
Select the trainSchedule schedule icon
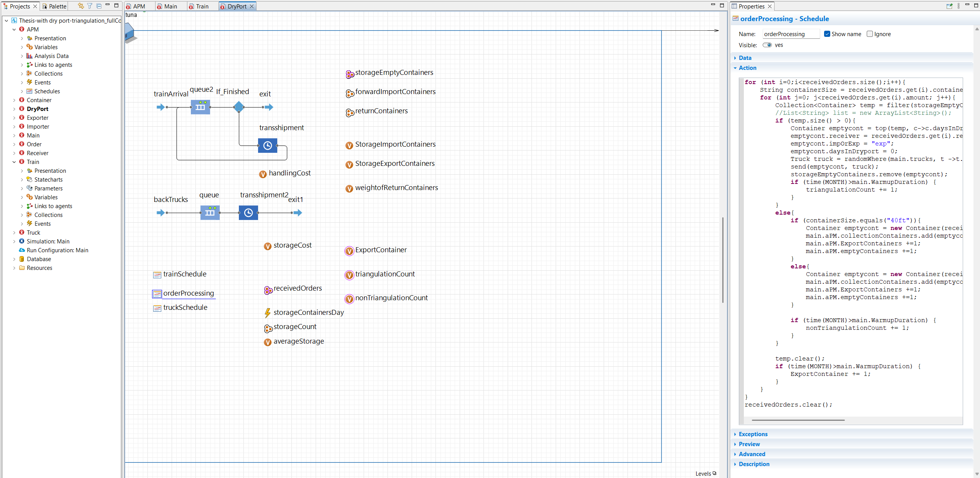[x=157, y=275]
